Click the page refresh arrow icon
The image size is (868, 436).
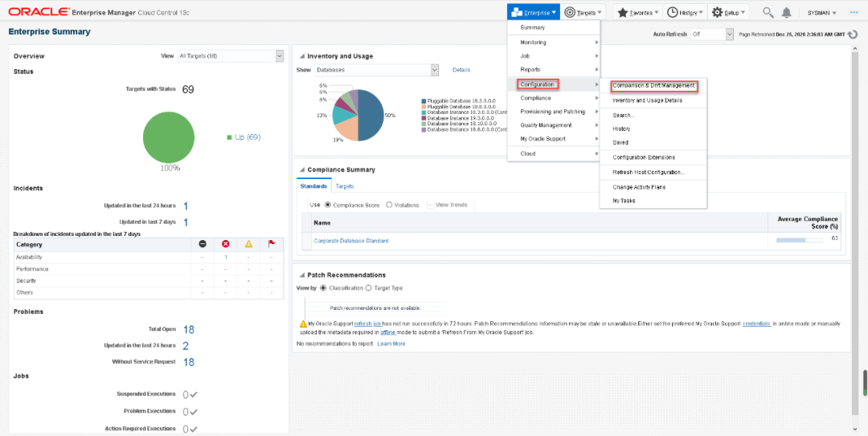coord(853,35)
